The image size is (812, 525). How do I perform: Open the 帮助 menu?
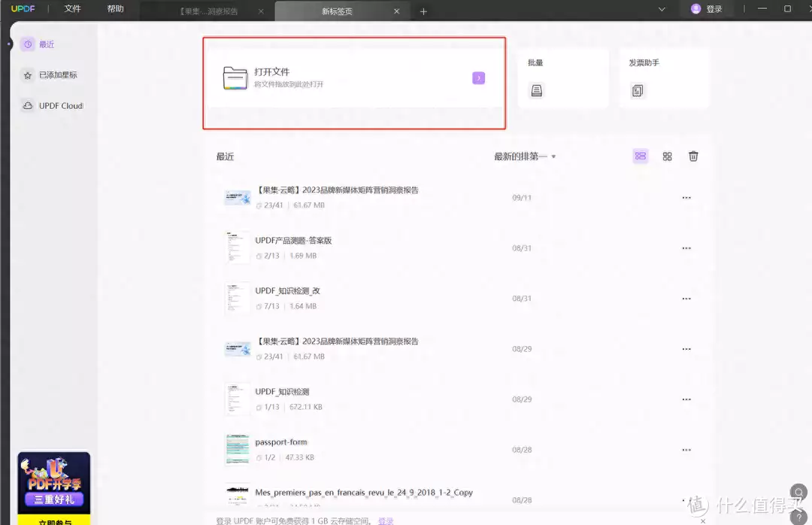click(x=116, y=9)
